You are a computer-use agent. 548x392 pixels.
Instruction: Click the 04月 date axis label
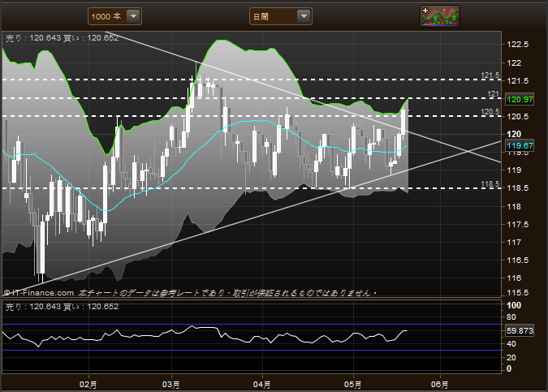pos(261,385)
